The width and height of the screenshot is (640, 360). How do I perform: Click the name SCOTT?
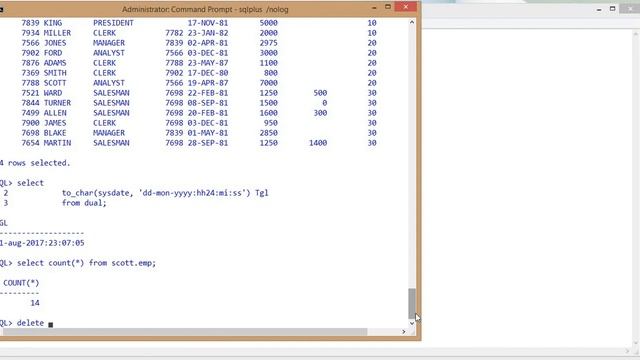(55, 83)
